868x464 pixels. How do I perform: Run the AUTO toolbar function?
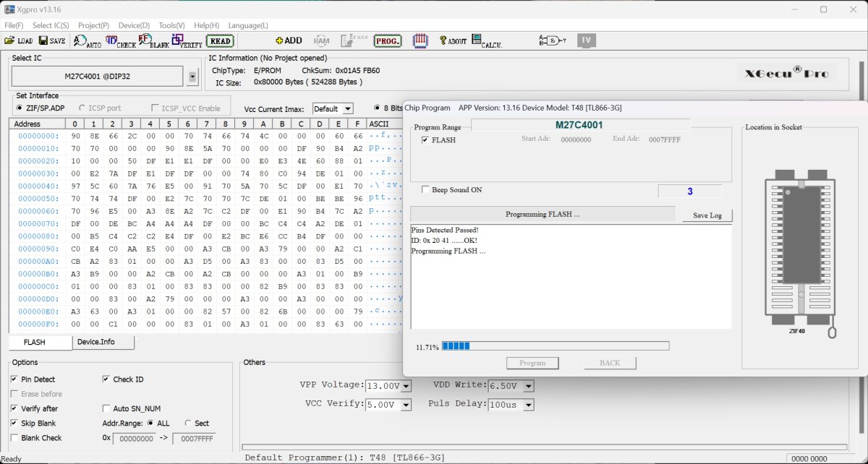[88, 41]
